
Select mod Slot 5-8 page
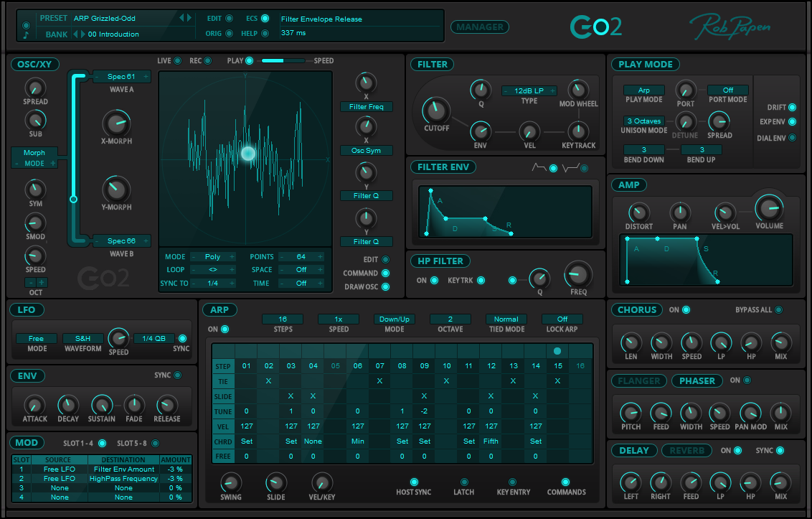tap(156, 444)
